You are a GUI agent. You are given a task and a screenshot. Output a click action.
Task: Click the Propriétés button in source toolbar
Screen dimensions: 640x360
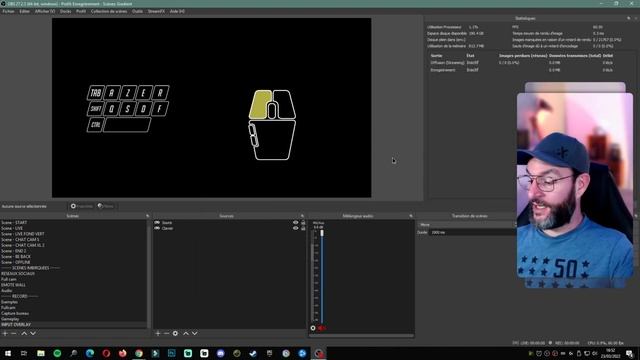(x=82, y=206)
